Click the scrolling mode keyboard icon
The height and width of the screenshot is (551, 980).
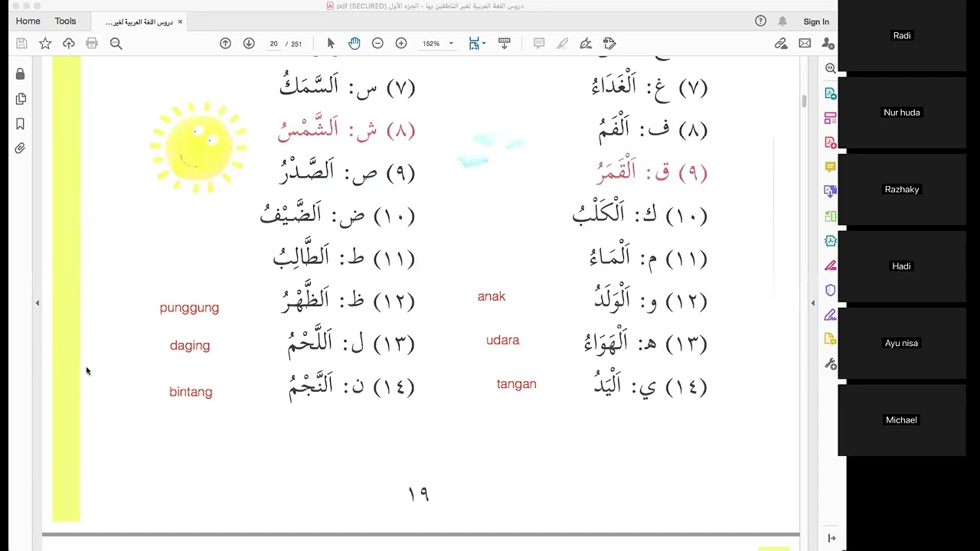pyautogui.click(x=505, y=44)
